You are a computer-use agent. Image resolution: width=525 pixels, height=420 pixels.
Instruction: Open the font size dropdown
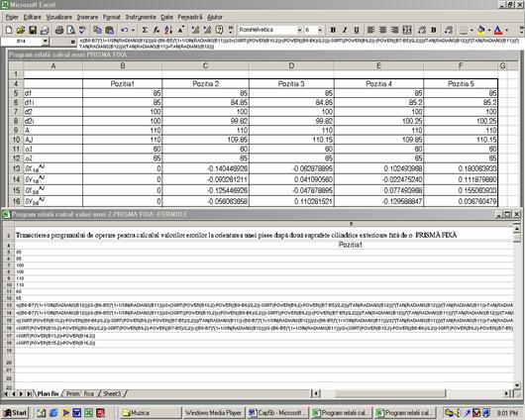pos(320,30)
